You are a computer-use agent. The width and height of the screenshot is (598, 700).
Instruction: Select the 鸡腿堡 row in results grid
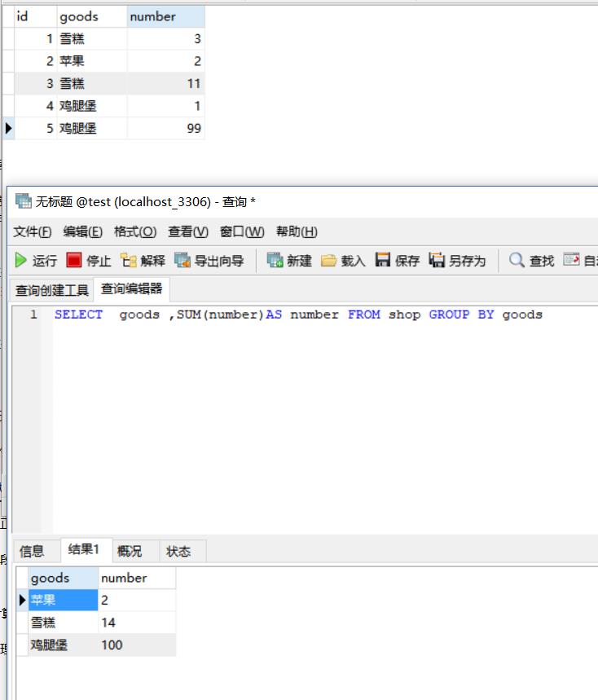coord(50,645)
